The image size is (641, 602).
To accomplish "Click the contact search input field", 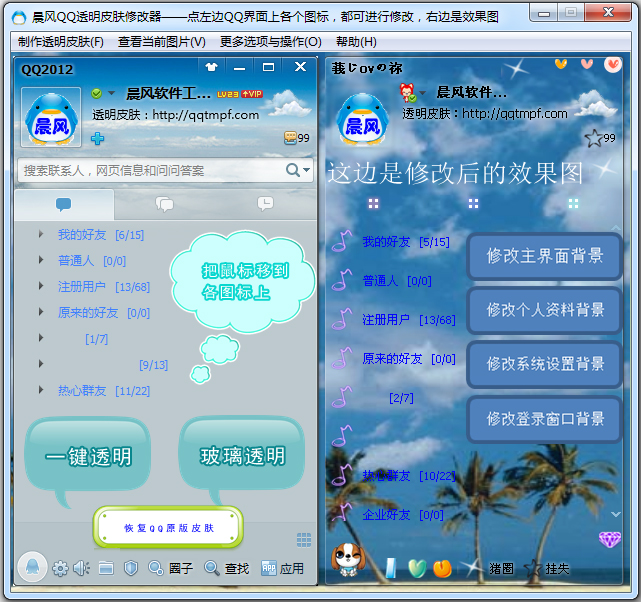I will coord(150,171).
